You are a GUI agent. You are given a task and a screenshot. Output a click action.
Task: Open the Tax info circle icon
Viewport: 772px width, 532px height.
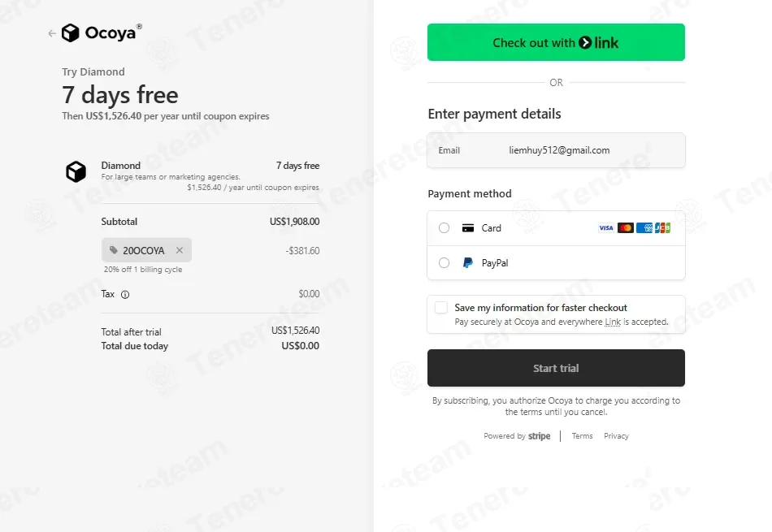coord(125,294)
